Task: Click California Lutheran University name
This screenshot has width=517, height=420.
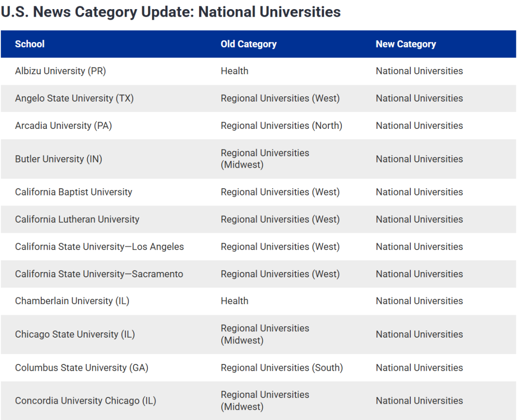Action: pyautogui.click(x=77, y=219)
